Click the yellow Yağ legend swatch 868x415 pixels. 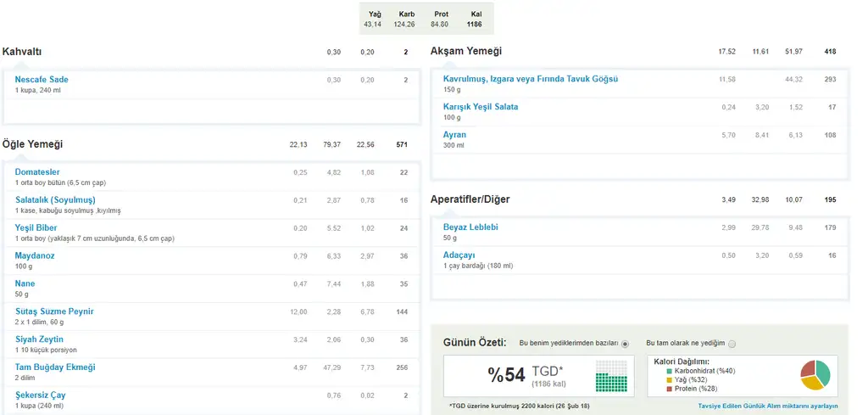[x=669, y=379]
